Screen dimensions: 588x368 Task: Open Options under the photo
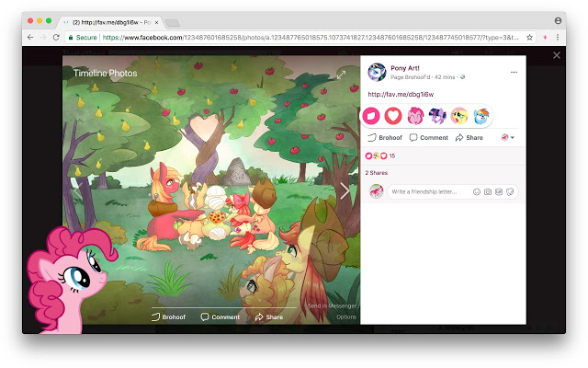(x=346, y=316)
